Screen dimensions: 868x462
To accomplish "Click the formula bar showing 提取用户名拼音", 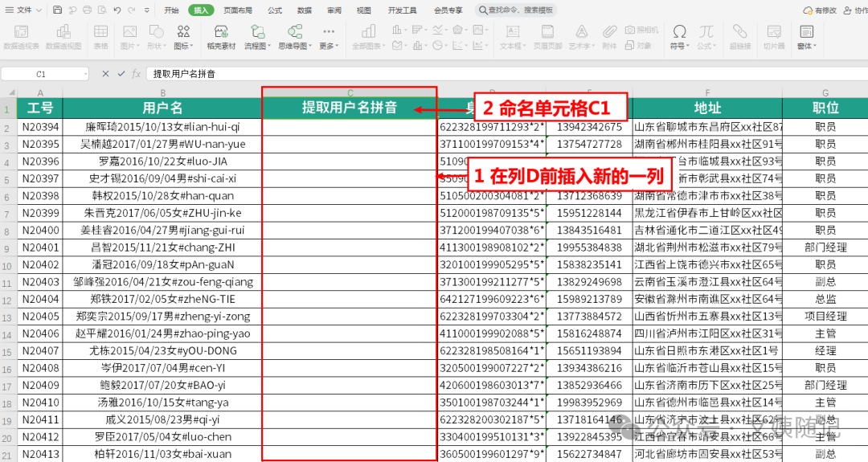I will (506, 74).
